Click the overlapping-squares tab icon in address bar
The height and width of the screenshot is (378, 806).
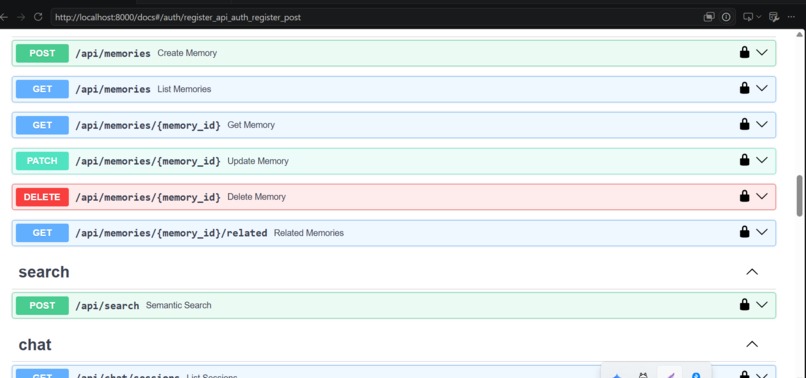[709, 17]
